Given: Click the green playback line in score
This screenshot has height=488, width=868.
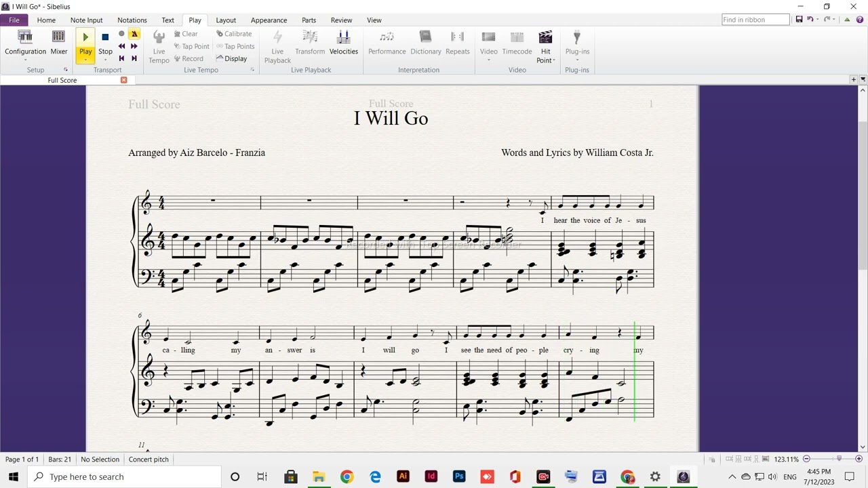Looking at the screenshot, I should point(635,371).
